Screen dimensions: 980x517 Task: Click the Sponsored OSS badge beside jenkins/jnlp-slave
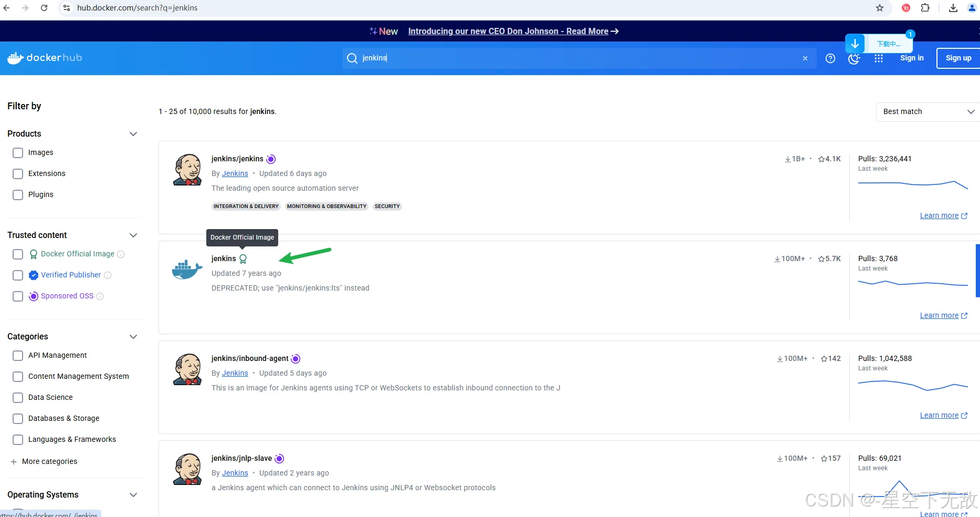tap(279, 459)
